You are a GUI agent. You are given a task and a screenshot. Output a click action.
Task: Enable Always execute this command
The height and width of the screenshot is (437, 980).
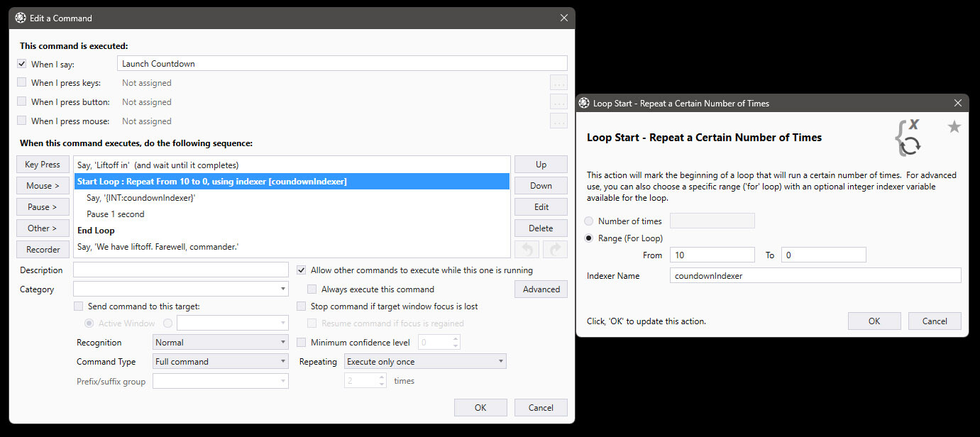(312, 289)
